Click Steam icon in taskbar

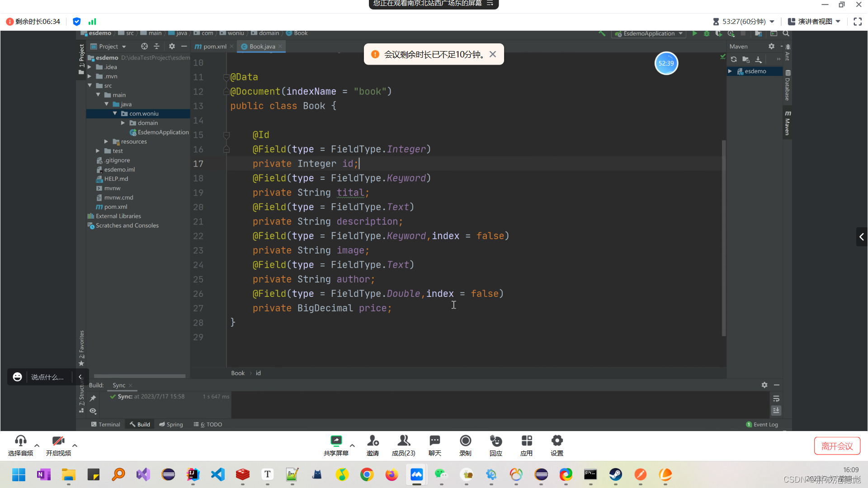(x=615, y=474)
